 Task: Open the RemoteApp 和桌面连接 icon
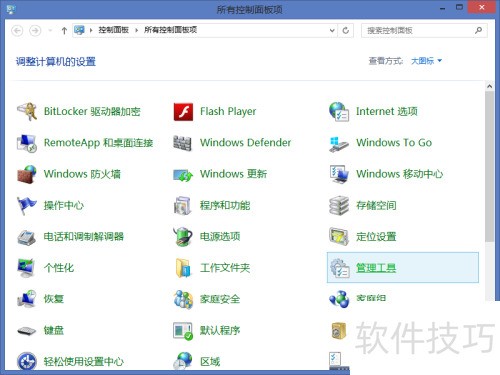[x=27, y=143]
